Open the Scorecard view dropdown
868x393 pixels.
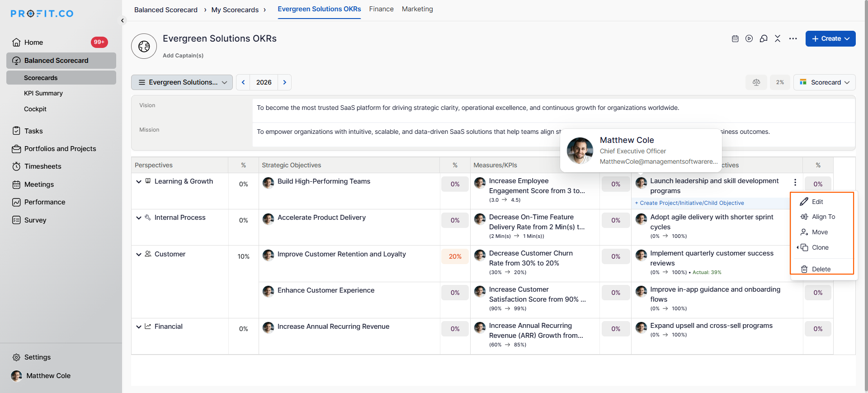click(825, 82)
